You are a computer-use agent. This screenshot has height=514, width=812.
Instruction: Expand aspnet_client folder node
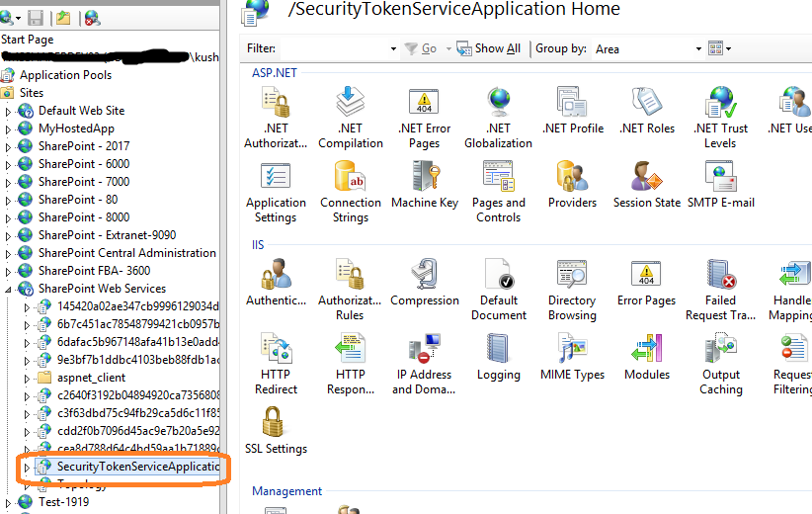(x=27, y=379)
